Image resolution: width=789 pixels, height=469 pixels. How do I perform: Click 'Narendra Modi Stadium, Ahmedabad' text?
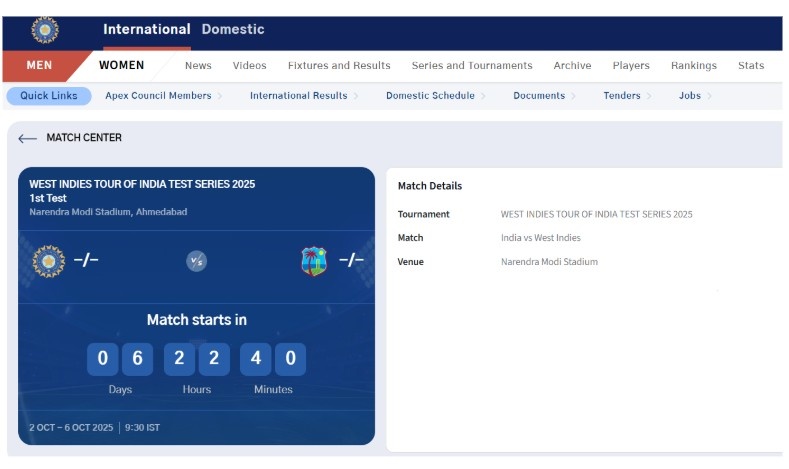click(108, 212)
